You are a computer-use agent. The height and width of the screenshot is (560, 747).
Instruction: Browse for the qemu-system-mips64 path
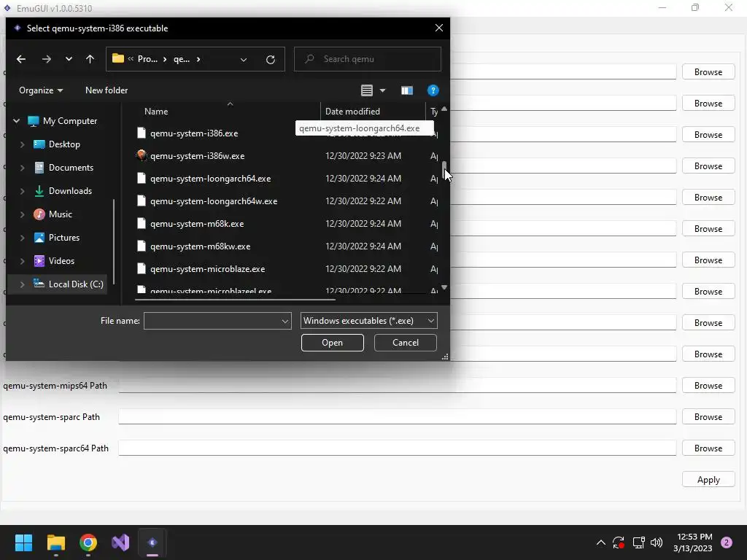(x=708, y=386)
